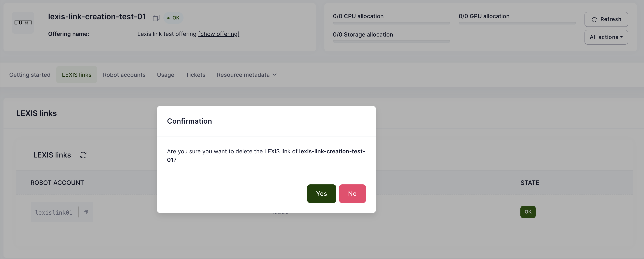Open the Tickets tab
This screenshot has height=259, width=644.
pyautogui.click(x=195, y=75)
